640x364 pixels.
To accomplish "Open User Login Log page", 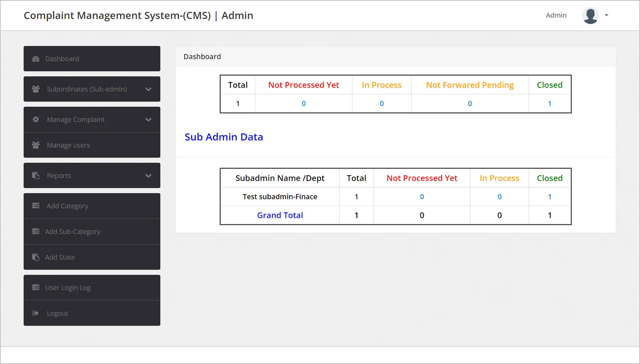I will click(92, 288).
